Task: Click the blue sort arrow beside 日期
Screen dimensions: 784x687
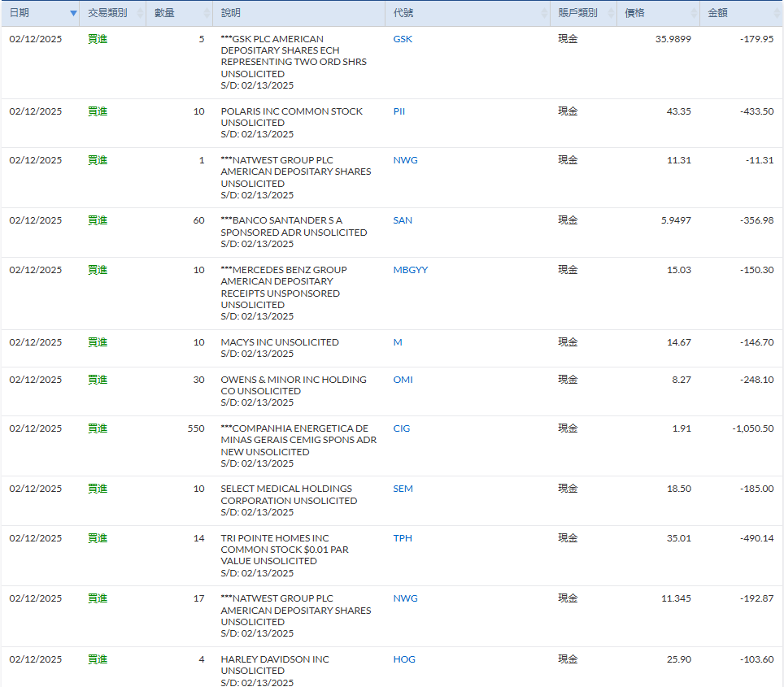Action: coord(73,14)
